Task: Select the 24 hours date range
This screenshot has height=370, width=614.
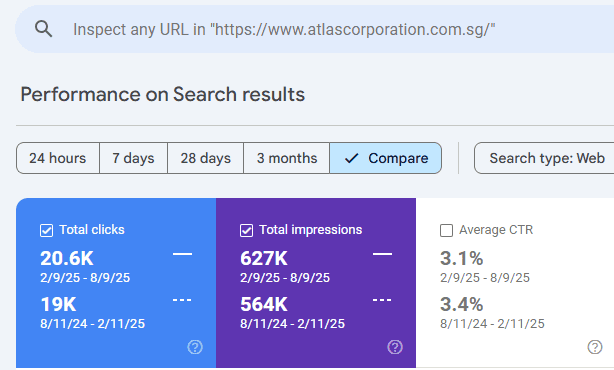Action: pyautogui.click(x=58, y=158)
